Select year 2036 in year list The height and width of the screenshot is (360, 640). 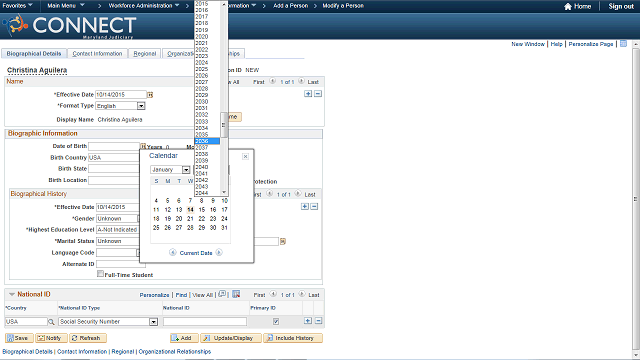pyautogui.click(x=207, y=141)
